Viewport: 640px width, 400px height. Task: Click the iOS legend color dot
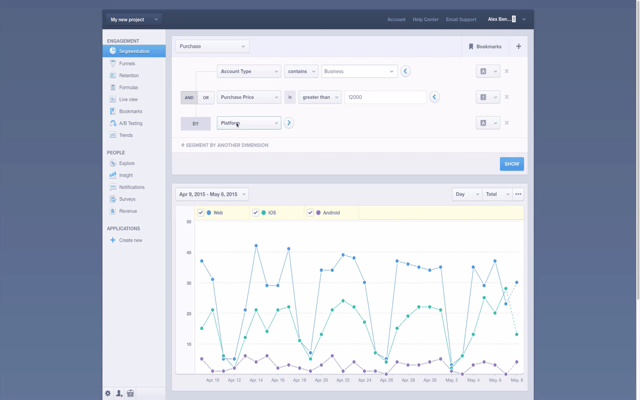(x=264, y=213)
